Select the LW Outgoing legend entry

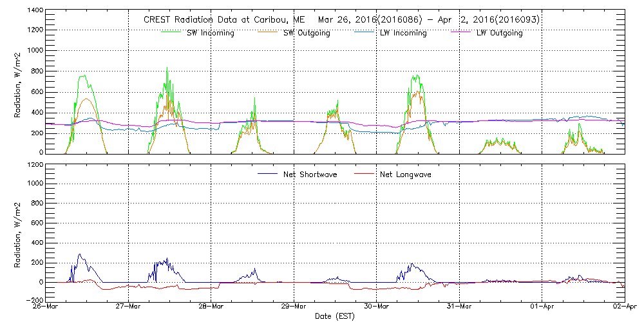point(499,33)
